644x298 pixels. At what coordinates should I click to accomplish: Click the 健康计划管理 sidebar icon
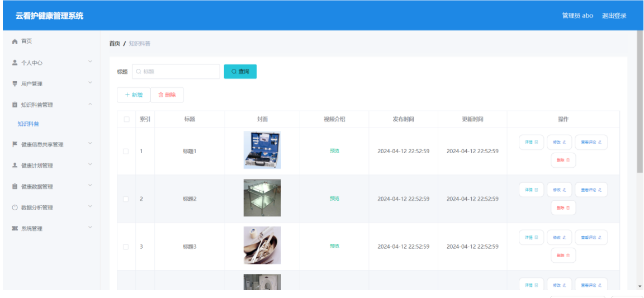tap(15, 165)
